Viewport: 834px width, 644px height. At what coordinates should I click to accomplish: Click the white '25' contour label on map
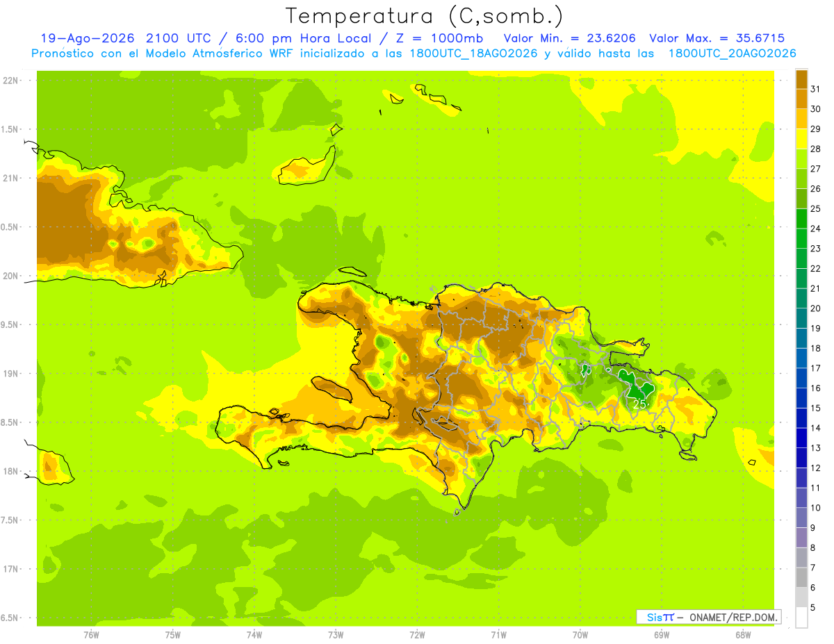pos(639,404)
